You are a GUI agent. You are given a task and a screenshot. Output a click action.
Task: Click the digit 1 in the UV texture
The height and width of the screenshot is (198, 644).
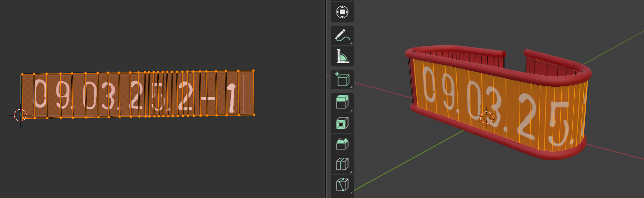click(x=231, y=98)
